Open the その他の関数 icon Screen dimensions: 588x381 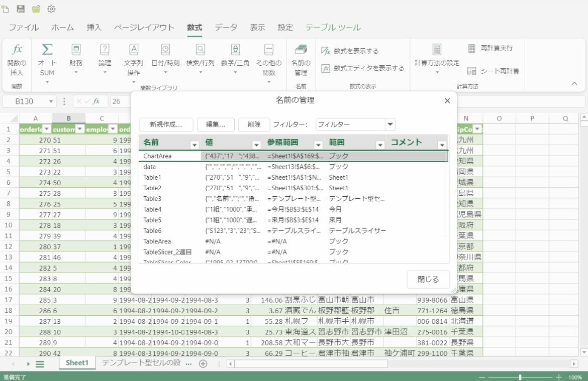coord(269,49)
